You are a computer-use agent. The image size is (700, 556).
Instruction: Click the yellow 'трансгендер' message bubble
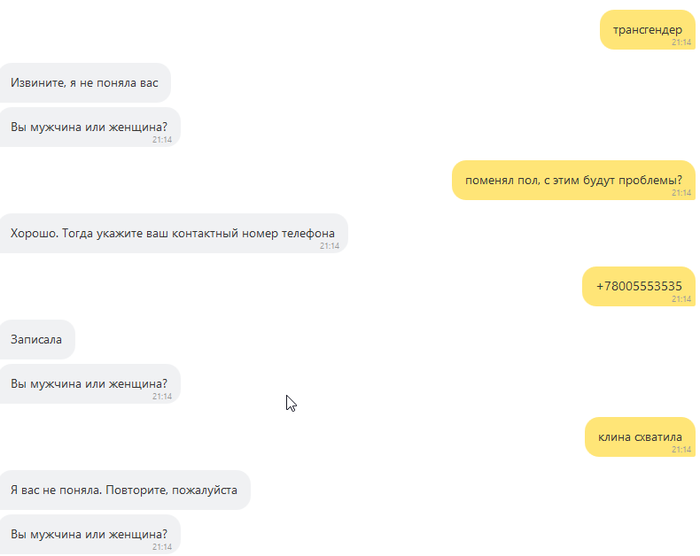click(x=647, y=29)
